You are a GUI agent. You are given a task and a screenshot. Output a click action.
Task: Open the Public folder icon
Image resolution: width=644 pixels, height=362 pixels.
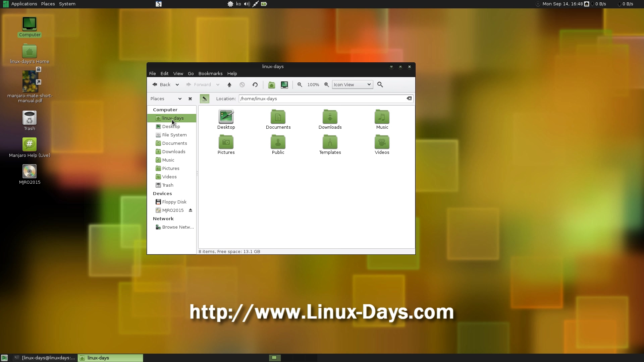point(278,144)
